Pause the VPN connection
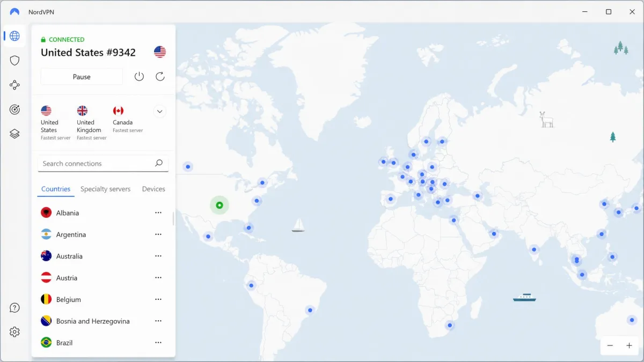Image resolution: width=644 pixels, height=362 pixels. coord(82,77)
